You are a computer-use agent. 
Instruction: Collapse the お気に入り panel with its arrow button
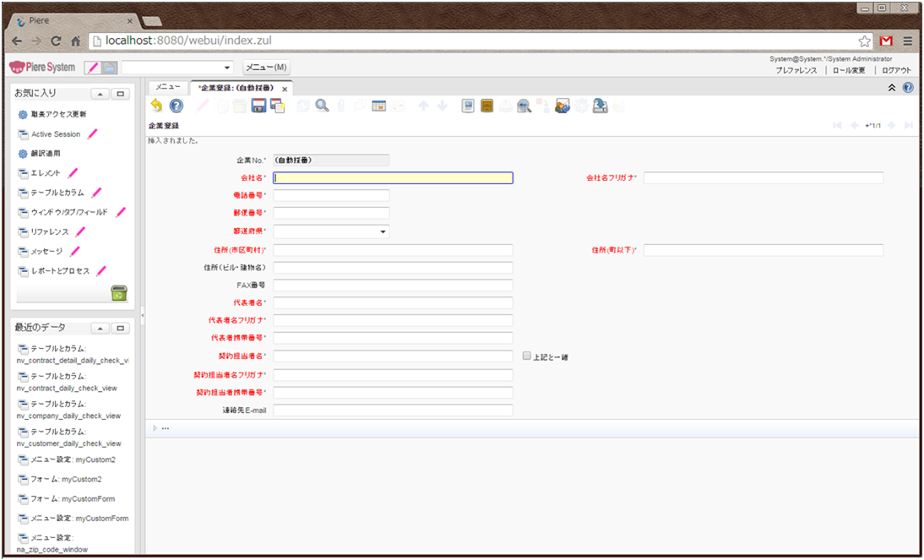click(101, 95)
